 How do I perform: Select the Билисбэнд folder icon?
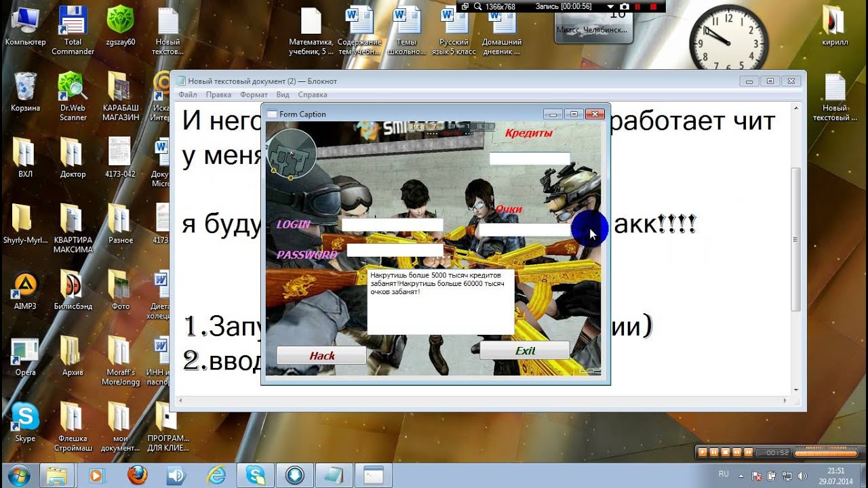click(x=73, y=290)
